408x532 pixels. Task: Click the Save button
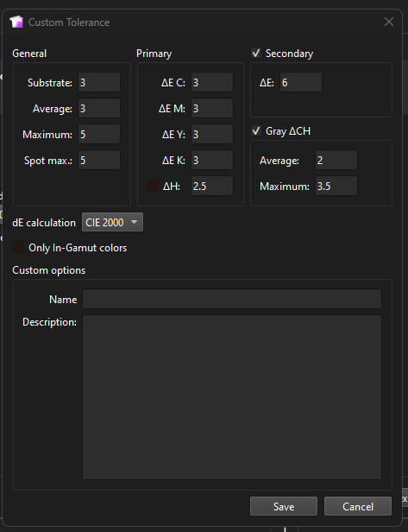[x=284, y=506]
